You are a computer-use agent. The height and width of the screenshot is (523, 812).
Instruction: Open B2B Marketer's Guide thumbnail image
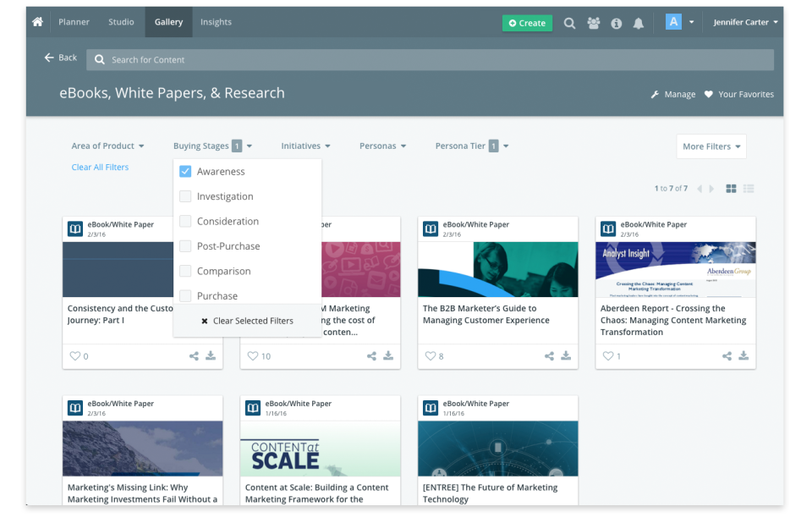coord(497,269)
